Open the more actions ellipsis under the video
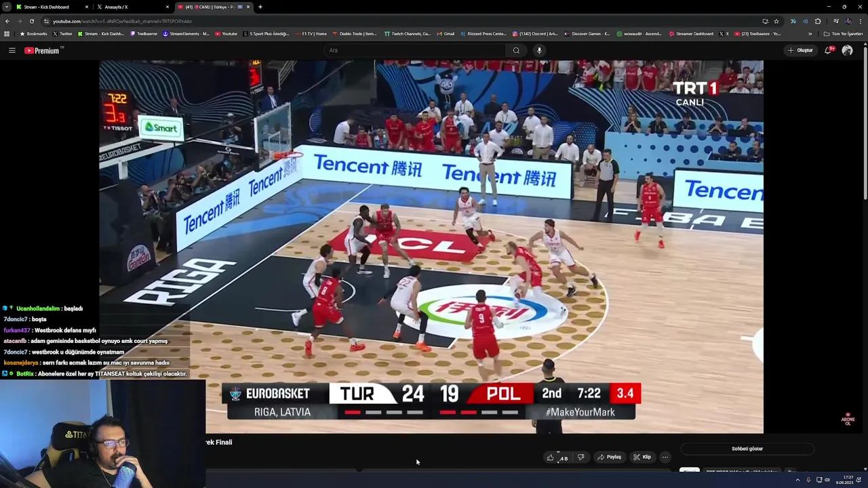The height and width of the screenshot is (488, 868). (665, 457)
